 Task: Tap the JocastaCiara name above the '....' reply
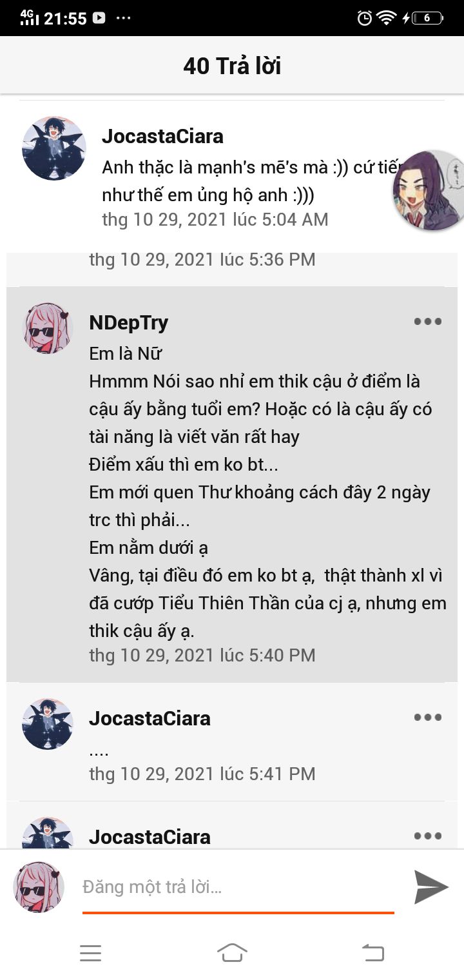(150, 718)
